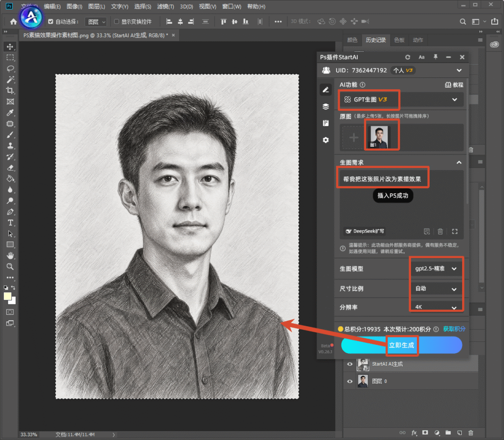Select the Clone Stamp tool
Image resolution: width=504 pixels, height=440 pixels.
[x=10, y=146]
